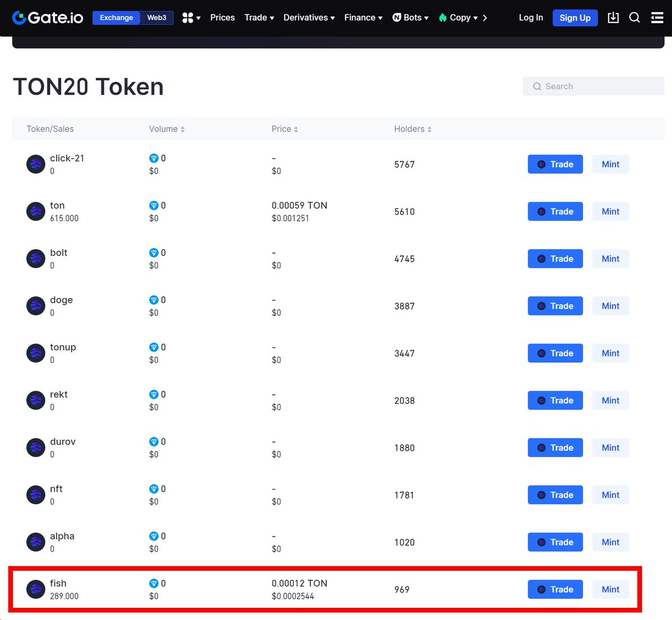Click Mint button for rekt
This screenshot has width=672, height=620.
coord(610,400)
